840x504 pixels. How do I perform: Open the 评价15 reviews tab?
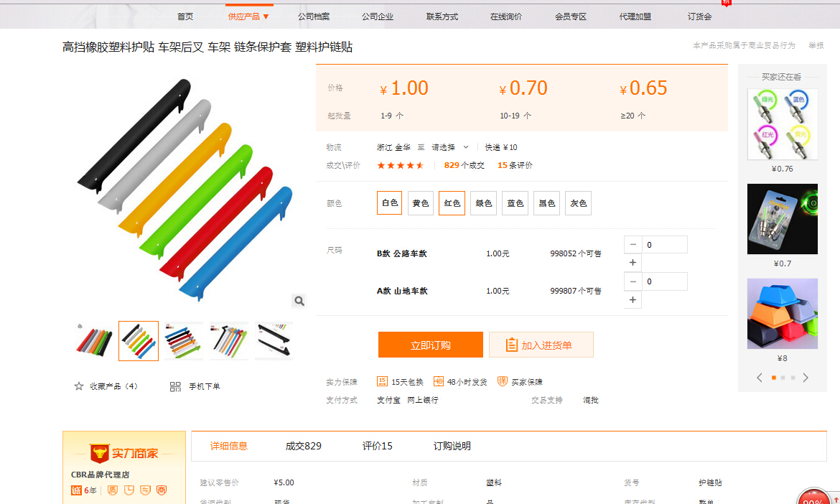(x=377, y=446)
